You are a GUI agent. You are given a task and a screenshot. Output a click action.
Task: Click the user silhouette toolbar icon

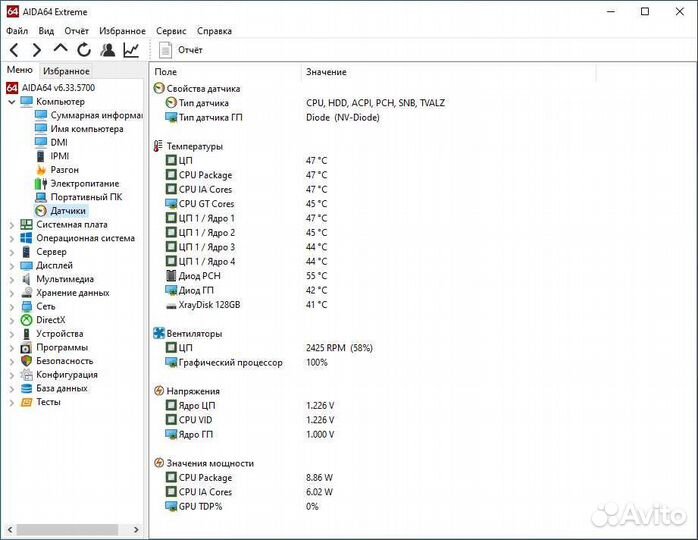tap(107, 50)
